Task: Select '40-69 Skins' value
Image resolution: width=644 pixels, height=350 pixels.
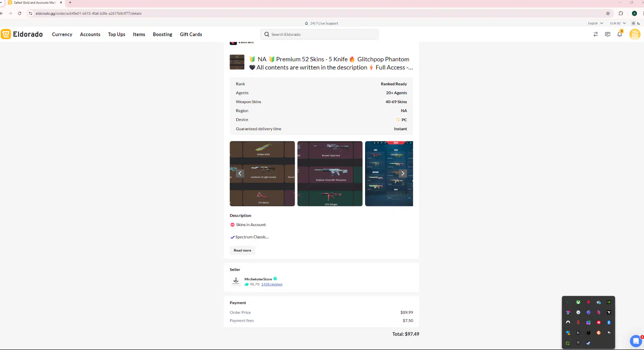Action: [x=396, y=102]
